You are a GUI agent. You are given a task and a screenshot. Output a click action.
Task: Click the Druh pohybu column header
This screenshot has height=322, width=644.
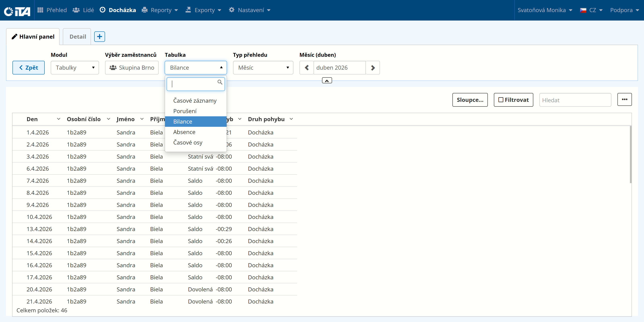(266, 119)
